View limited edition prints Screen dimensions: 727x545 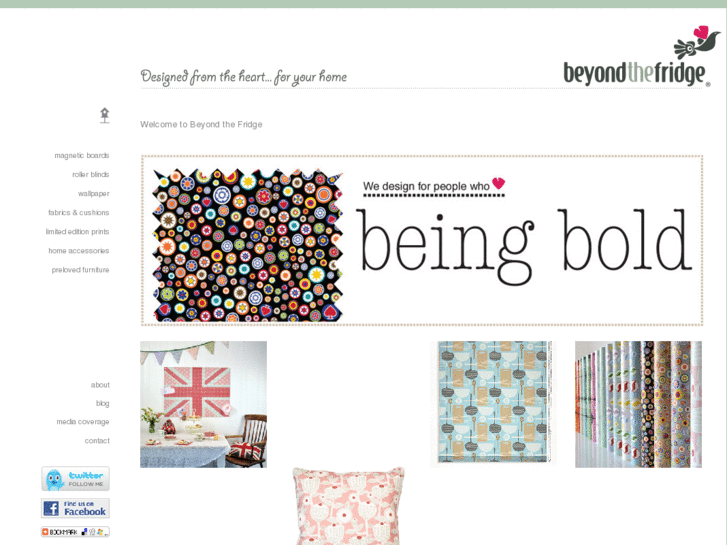[x=77, y=231]
